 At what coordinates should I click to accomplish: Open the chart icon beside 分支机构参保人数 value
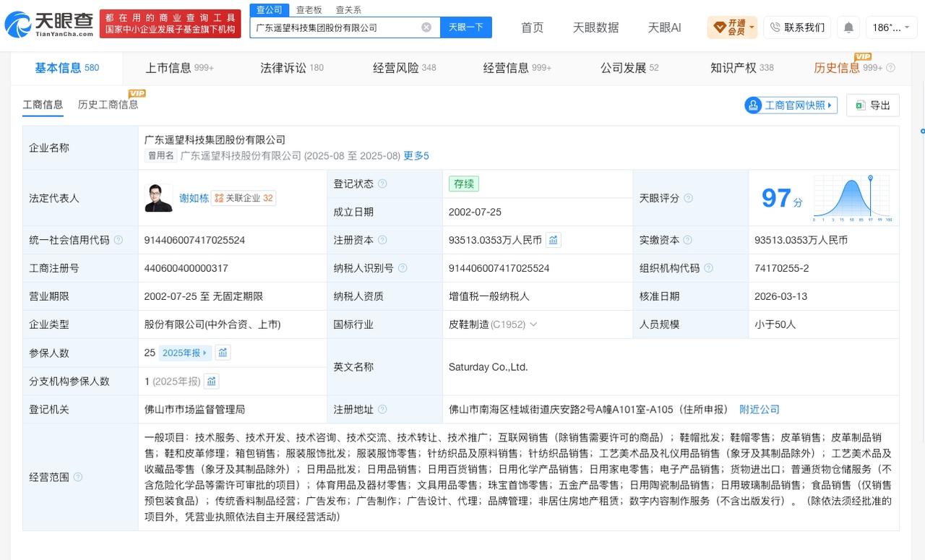click(211, 381)
